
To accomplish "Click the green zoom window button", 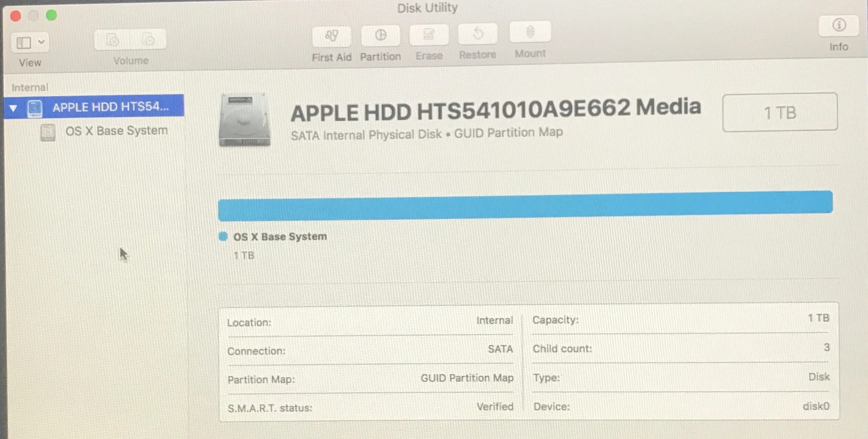I will click(51, 16).
